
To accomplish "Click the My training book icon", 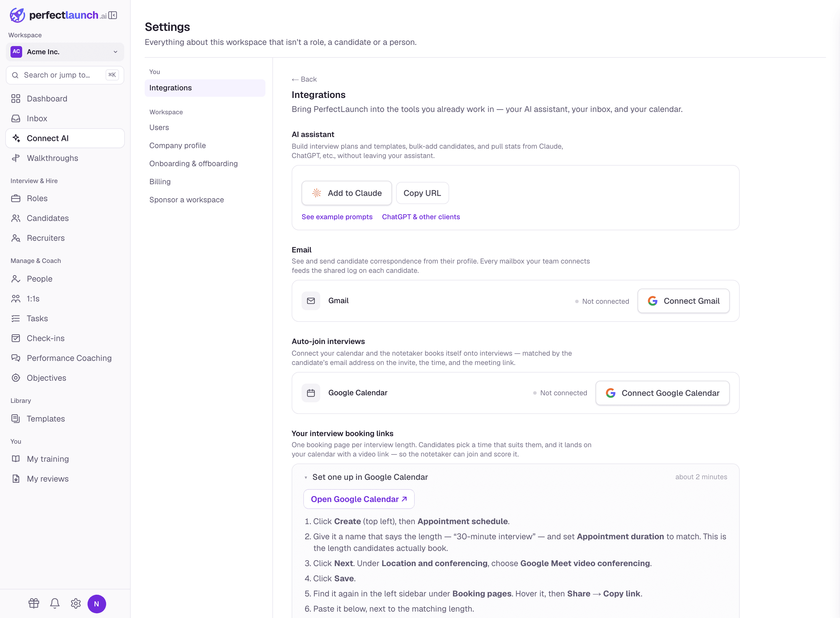I will 16,459.
